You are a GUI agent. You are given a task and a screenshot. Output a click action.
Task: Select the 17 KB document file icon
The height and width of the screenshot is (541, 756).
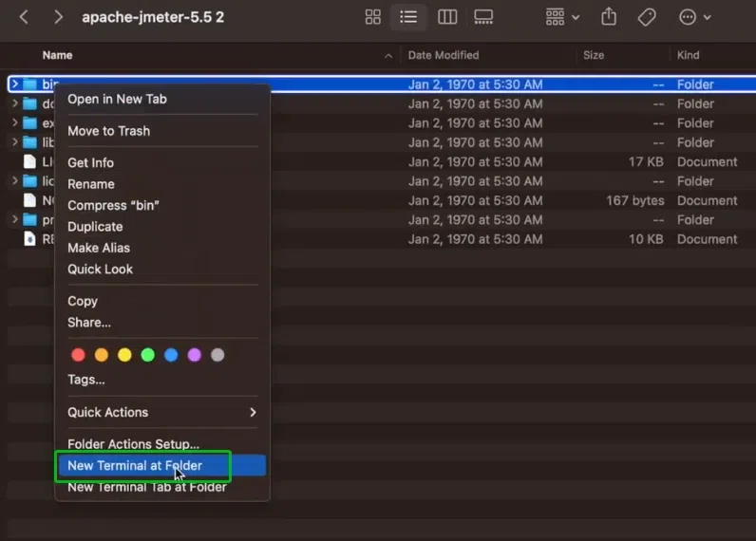coord(29,161)
